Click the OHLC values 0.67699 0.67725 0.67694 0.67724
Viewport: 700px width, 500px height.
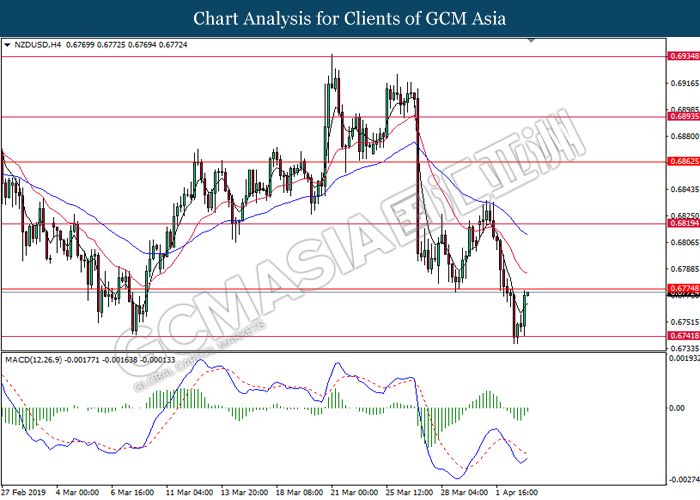click(x=127, y=45)
